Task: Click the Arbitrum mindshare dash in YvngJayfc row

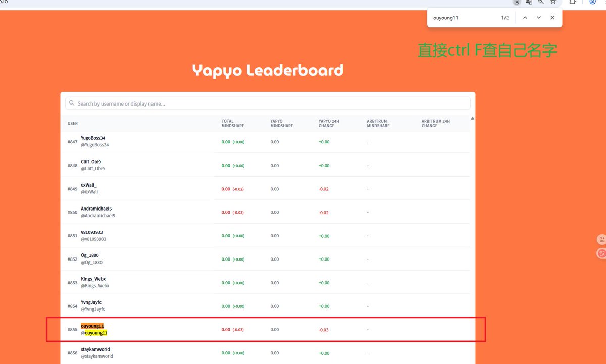Action: click(368, 306)
